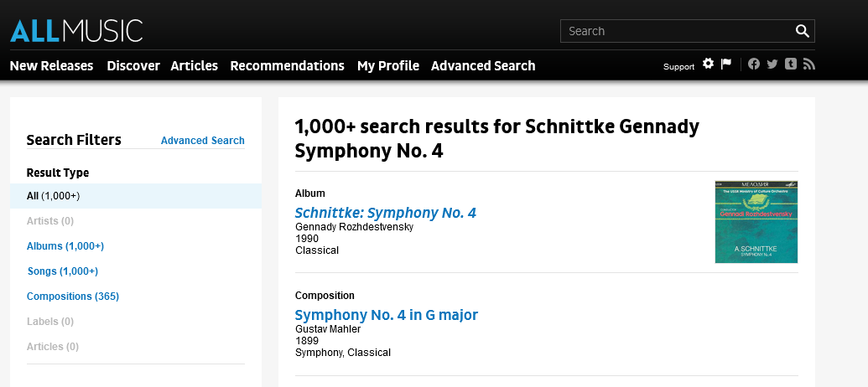Click Advanced Search in navigation bar
Screen dimensions: 868x387
click(x=483, y=65)
